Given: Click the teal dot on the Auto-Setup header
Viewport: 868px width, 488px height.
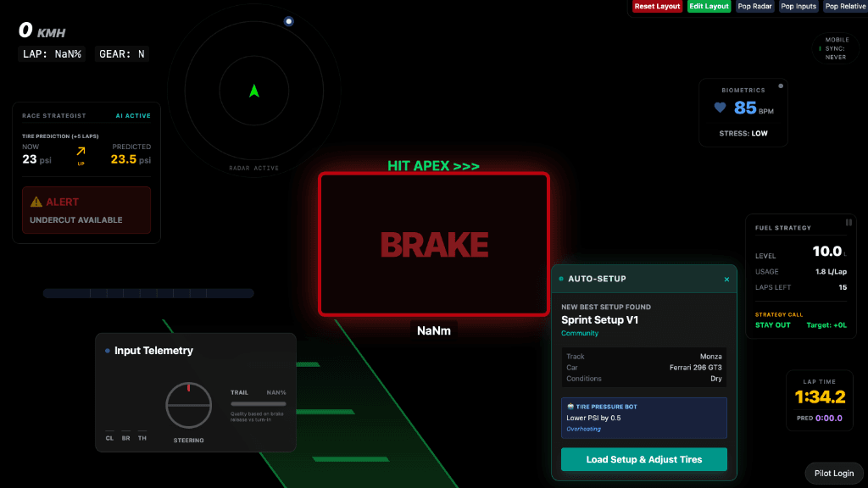Looking at the screenshot, I should click(559, 279).
